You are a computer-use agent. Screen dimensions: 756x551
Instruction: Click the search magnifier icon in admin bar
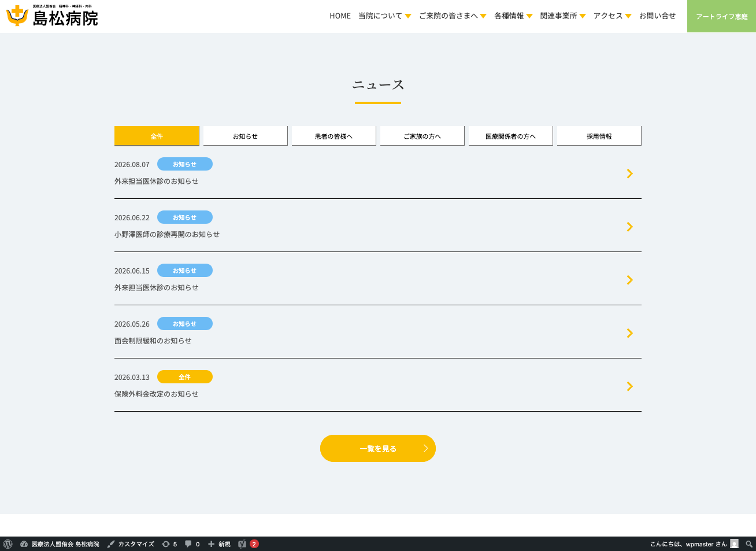tap(749, 544)
